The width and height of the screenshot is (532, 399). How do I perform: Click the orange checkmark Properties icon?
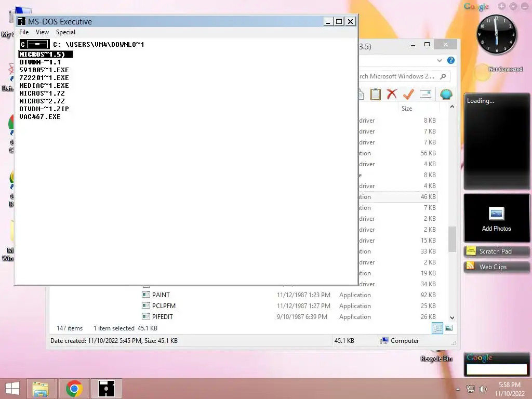[x=408, y=94]
